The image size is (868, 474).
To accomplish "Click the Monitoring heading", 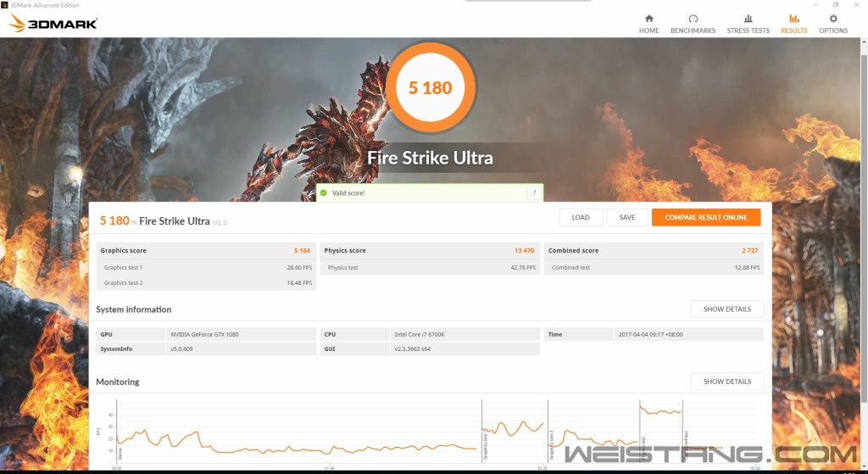I will (117, 382).
